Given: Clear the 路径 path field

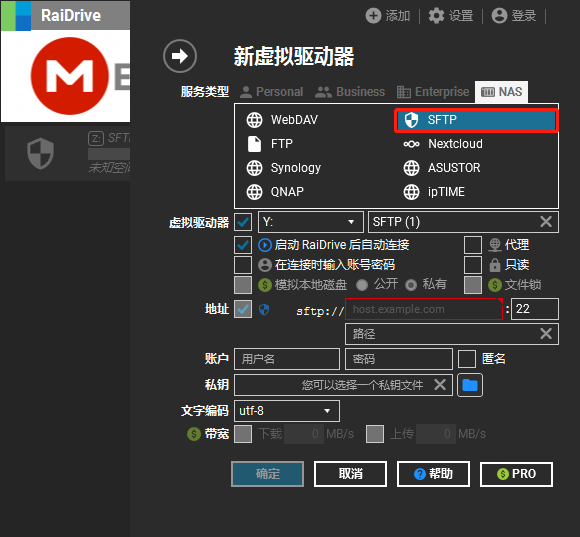Looking at the screenshot, I should [x=546, y=334].
